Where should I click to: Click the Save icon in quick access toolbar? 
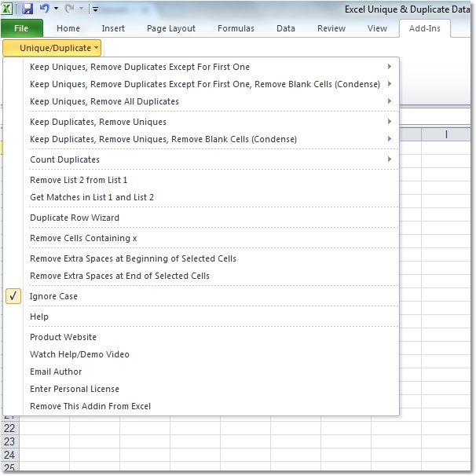pyautogui.click(x=27, y=9)
